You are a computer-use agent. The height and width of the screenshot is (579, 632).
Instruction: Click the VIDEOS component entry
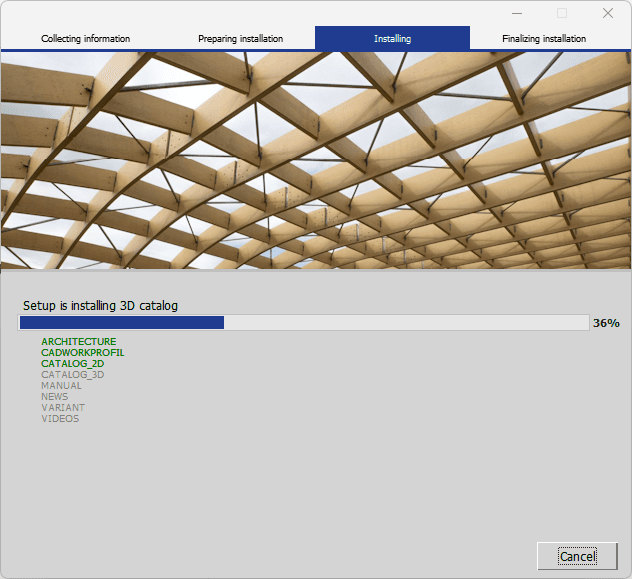60,419
